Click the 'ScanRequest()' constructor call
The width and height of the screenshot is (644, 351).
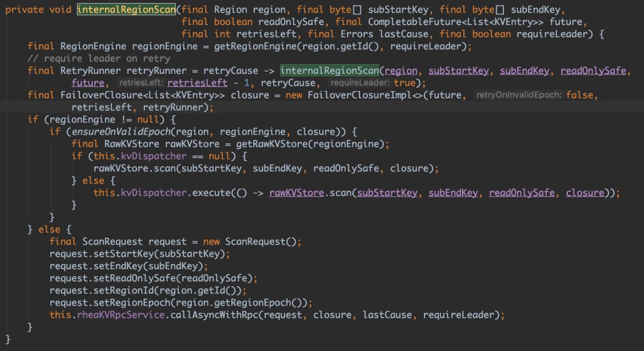pos(261,242)
